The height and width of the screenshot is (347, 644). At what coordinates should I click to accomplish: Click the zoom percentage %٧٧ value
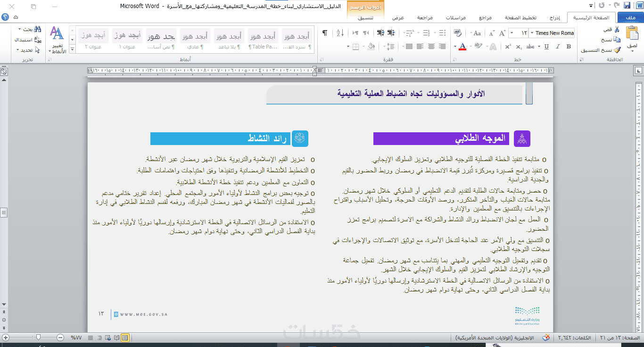tap(76, 338)
